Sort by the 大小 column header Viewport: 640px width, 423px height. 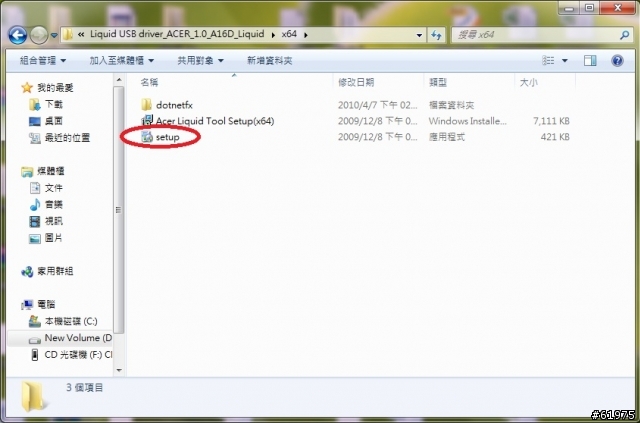click(x=529, y=82)
